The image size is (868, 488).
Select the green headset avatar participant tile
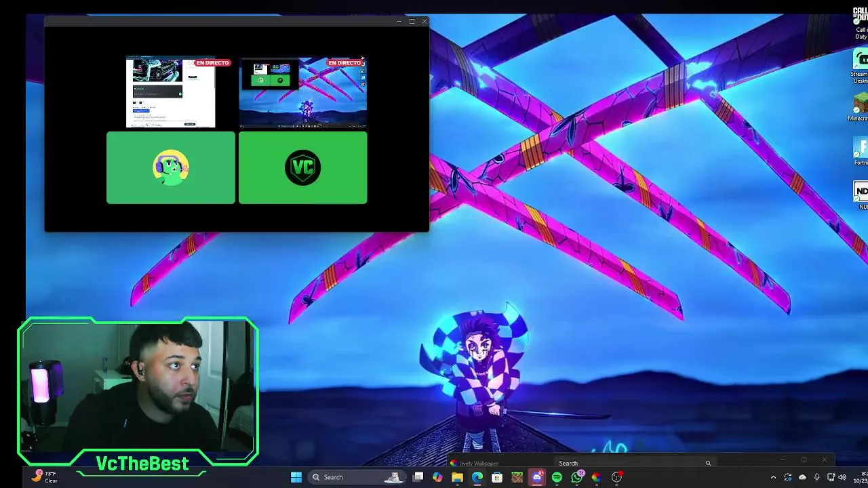171,167
